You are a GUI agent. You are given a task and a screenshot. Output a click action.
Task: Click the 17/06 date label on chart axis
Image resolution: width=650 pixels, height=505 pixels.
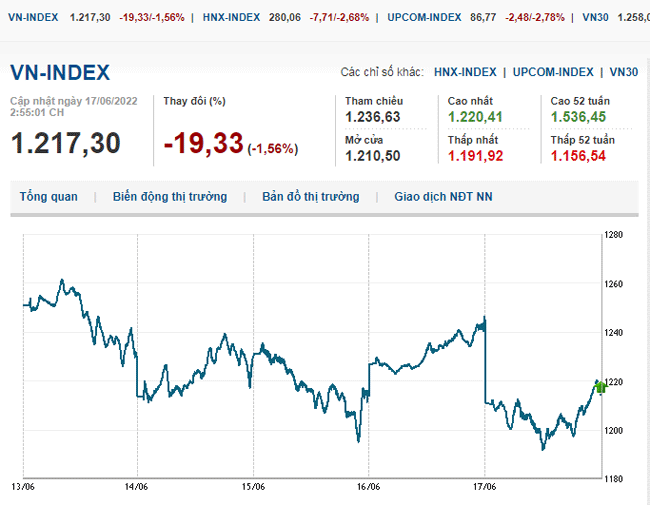tap(484, 487)
